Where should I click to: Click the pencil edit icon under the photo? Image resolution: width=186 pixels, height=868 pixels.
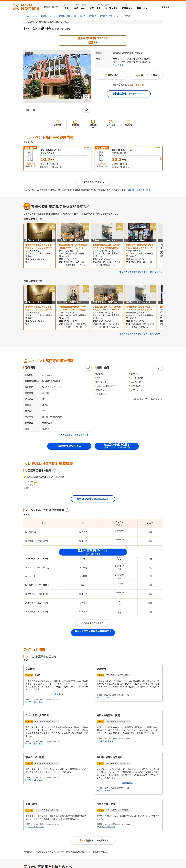pos(86,110)
